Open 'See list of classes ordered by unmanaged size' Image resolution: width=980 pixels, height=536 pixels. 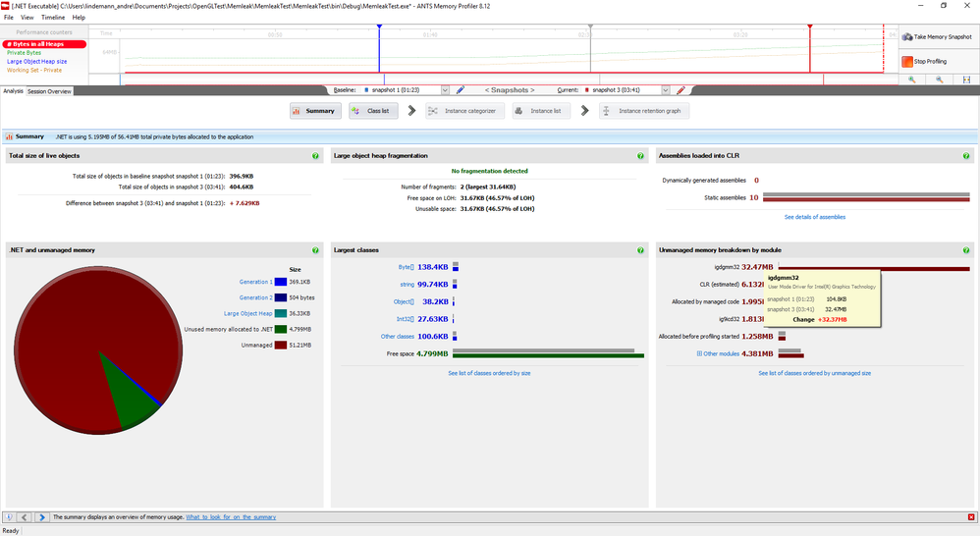(x=814, y=374)
